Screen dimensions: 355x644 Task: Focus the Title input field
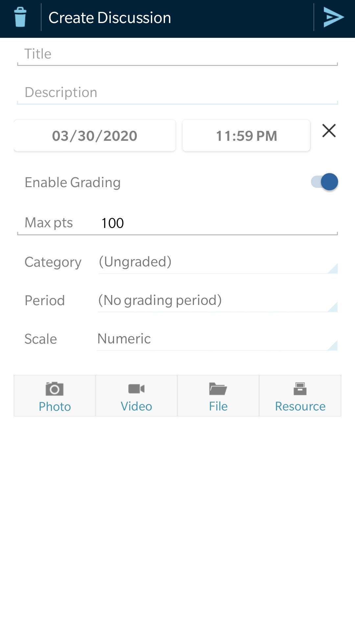[177, 54]
